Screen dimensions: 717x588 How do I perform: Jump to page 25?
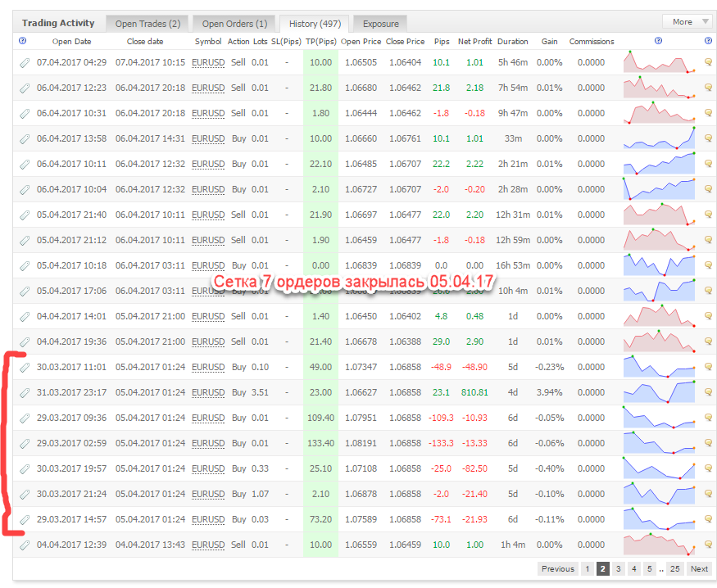(675, 569)
